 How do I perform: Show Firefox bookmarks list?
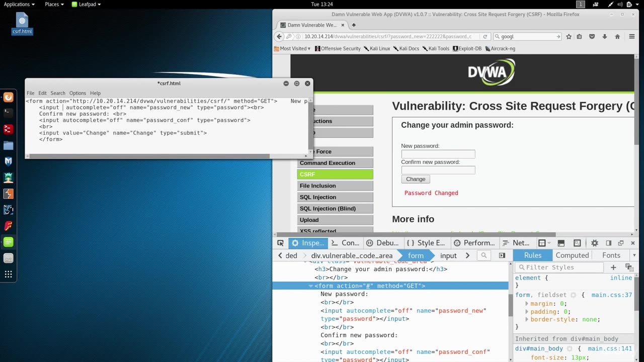point(580,37)
